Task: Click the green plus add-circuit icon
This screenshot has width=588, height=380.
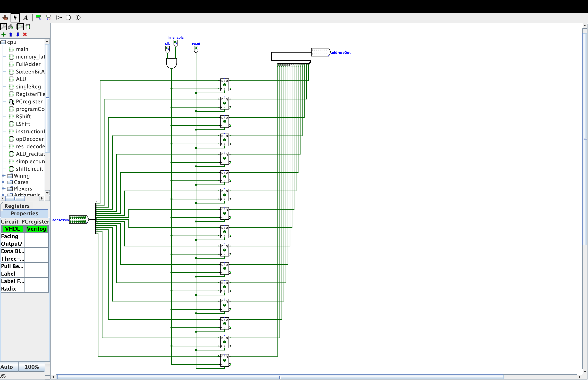Action: click(x=3, y=34)
